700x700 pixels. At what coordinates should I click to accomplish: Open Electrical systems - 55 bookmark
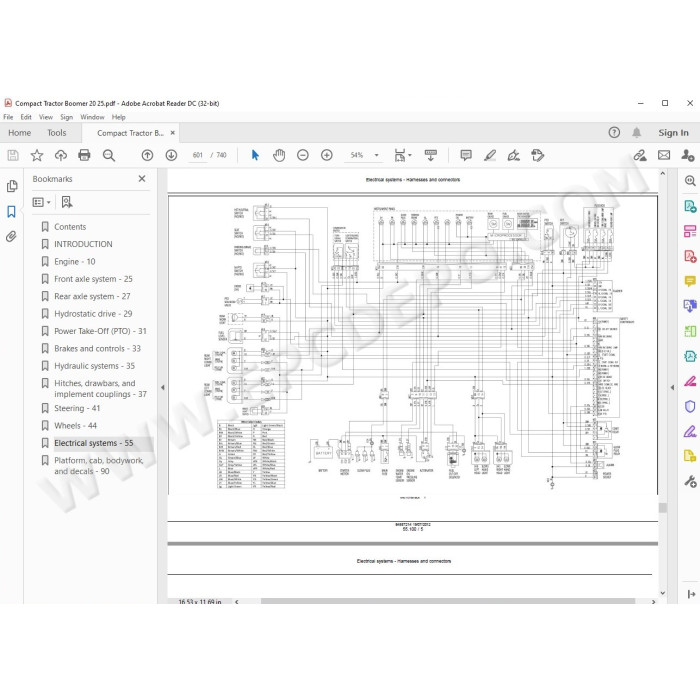point(94,443)
